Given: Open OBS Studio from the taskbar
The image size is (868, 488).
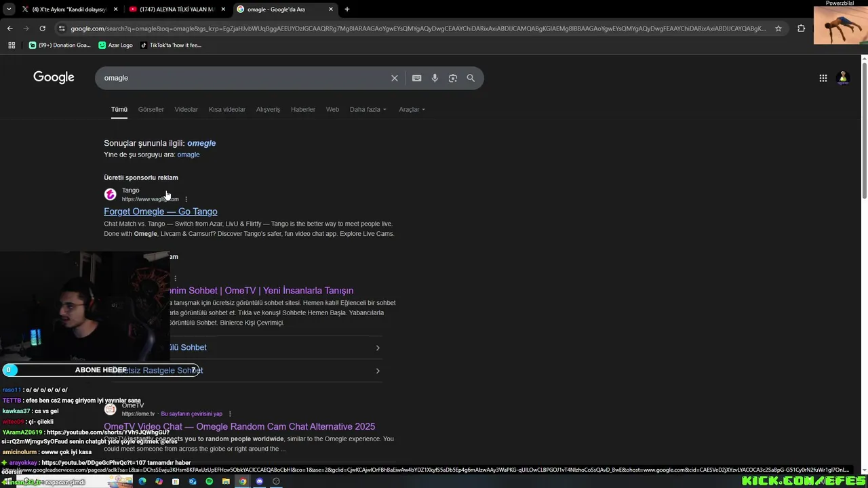Looking at the screenshot, I should [276, 481].
